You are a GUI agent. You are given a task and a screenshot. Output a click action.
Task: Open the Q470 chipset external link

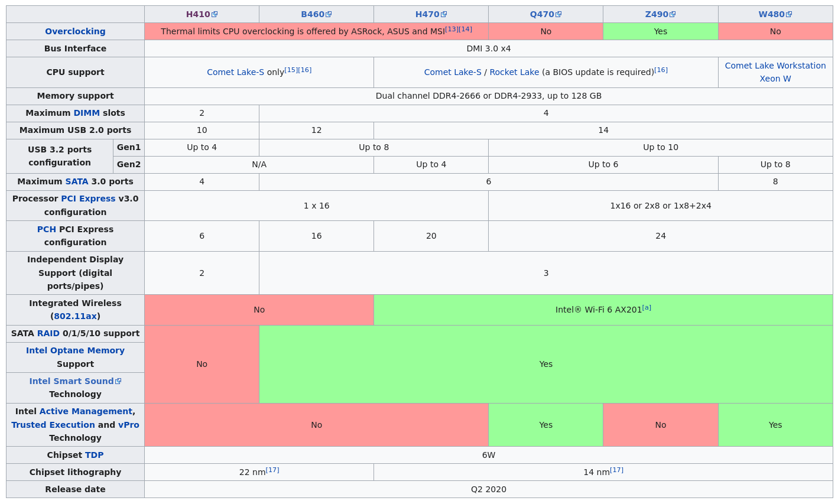tap(545, 14)
